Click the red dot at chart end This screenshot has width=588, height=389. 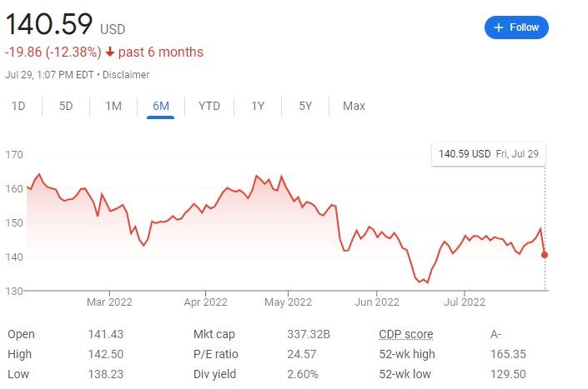point(545,255)
